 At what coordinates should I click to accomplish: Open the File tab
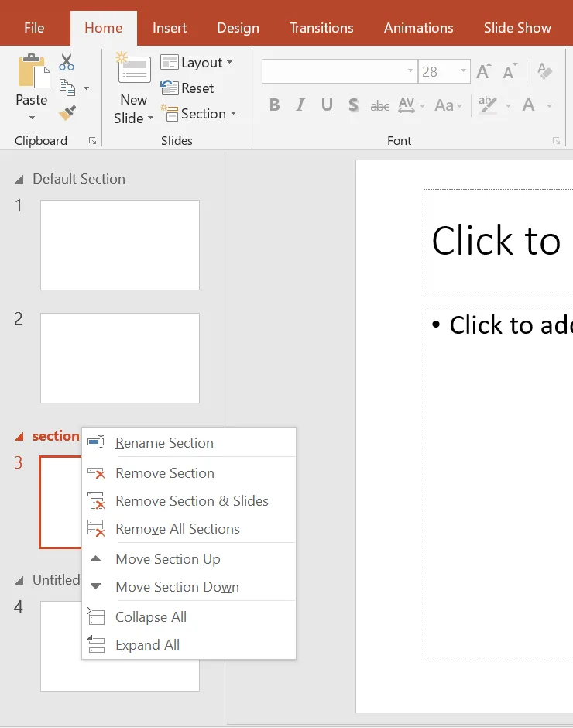[34, 28]
